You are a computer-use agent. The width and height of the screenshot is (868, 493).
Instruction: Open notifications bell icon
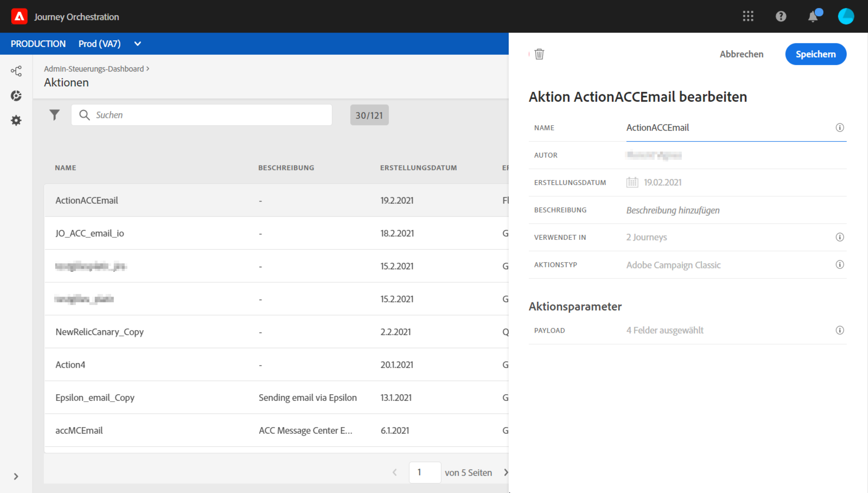[x=813, y=16]
